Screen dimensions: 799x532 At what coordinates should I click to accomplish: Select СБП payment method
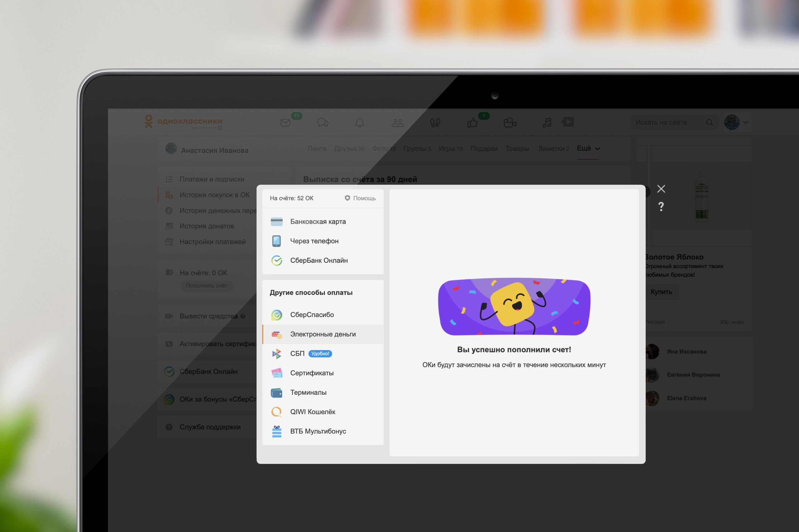click(x=297, y=354)
